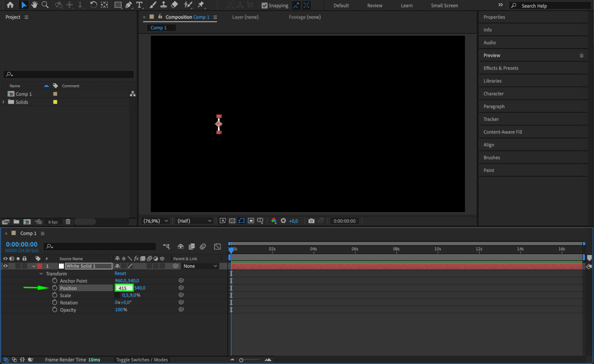Click the Home icon
Image resolution: width=594 pixels, height=364 pixels.
(10, 5)
